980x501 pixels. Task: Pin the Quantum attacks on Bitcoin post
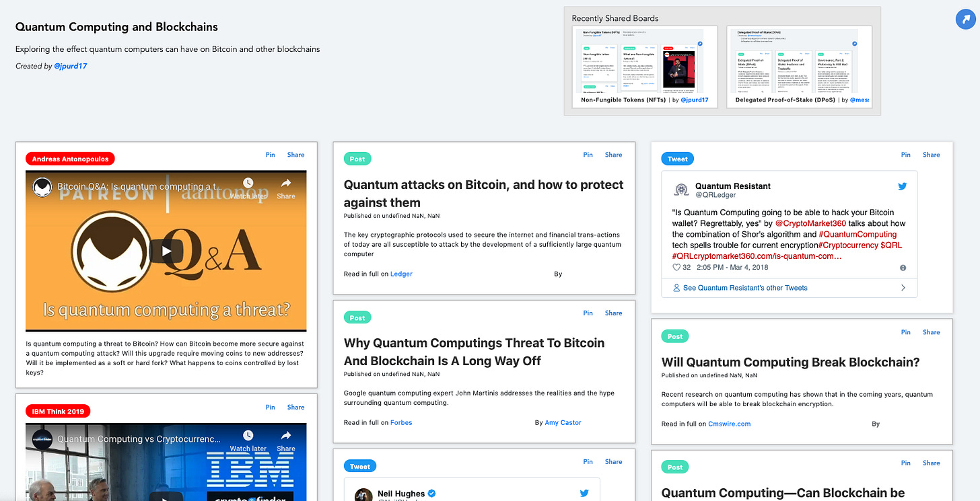[x=588, y=155]
